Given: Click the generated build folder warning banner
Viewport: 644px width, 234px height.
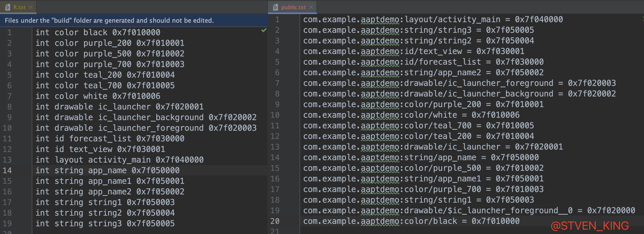Looking at the screenshot, I should click(134, 20).
